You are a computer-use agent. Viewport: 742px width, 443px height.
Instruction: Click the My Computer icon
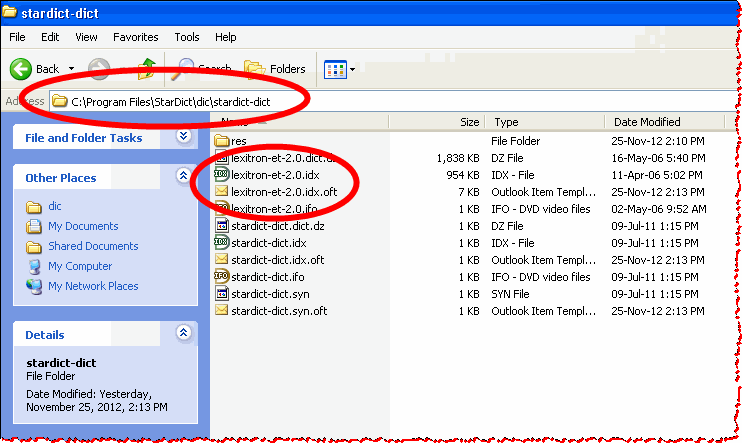(x=34, y=266)
